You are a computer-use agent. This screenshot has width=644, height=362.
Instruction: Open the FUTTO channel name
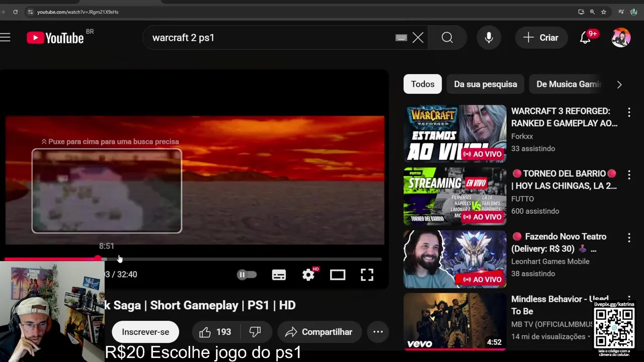tap(522, 199)
